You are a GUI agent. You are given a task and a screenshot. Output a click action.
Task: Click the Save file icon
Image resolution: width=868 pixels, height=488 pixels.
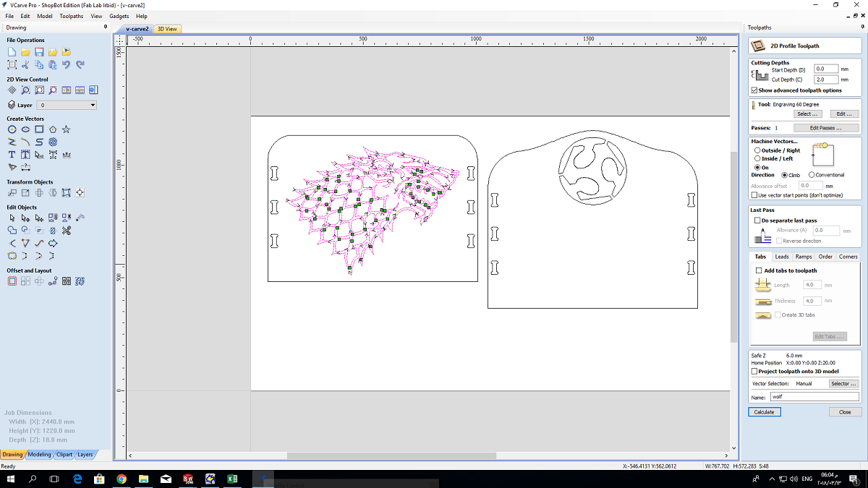[x=39, y=52]
